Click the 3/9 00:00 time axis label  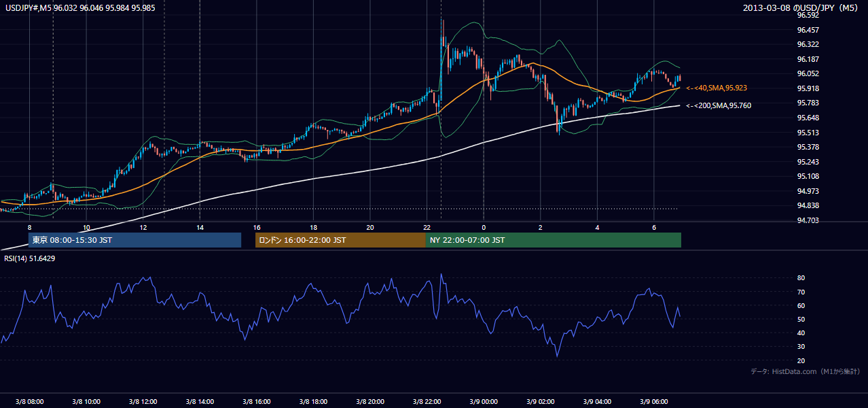click(x=484, y=401)
